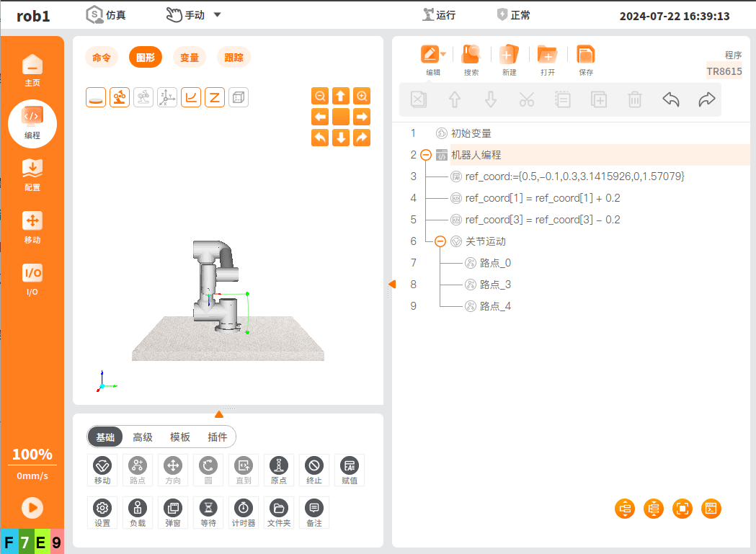
Task: Switch to the 变量 tab
Action: [x=190, y=58]
